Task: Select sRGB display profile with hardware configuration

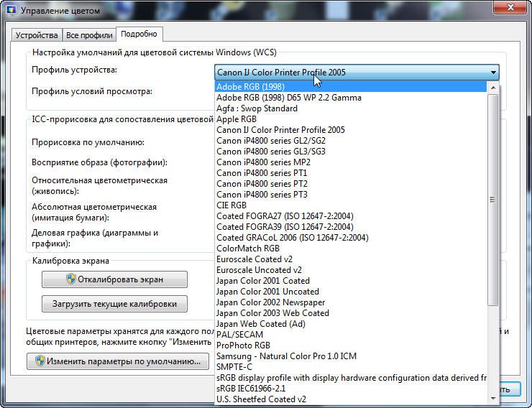Action: [x=351, y=378]
